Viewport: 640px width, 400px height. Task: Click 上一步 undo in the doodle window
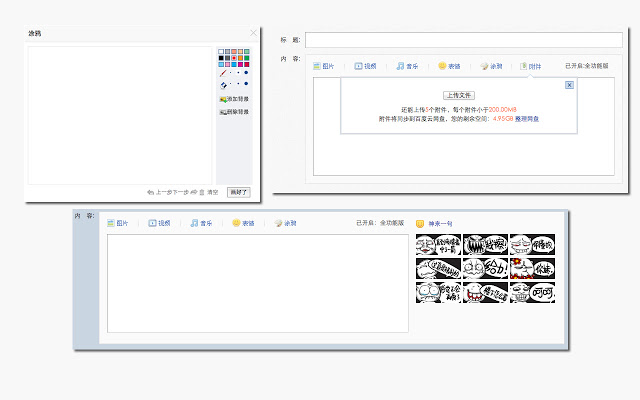(x=160, y=192)
